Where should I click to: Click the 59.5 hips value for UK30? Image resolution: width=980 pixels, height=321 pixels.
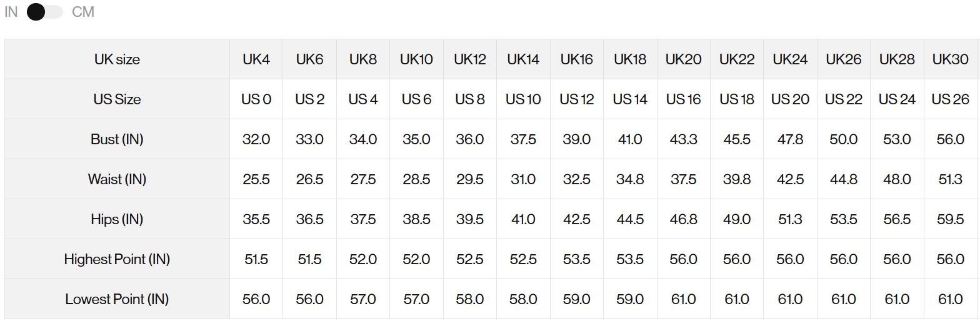(950, 219)
